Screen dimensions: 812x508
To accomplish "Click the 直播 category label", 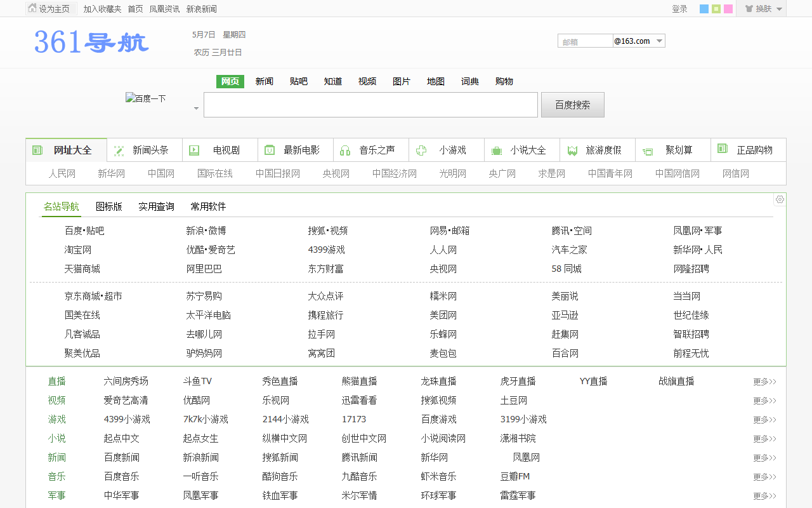I will click(57, 381).
